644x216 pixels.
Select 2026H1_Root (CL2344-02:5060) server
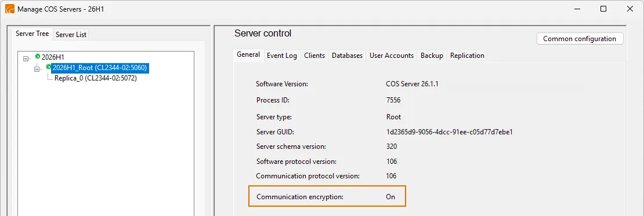(x=100, y=68)
